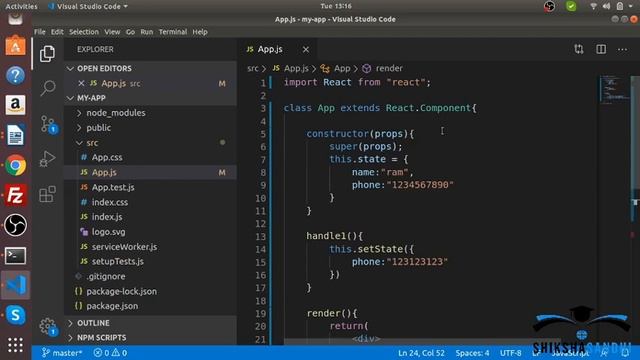Open the Go menu
The height and width of the screenshot is (360, 640).
pos(130,32)
